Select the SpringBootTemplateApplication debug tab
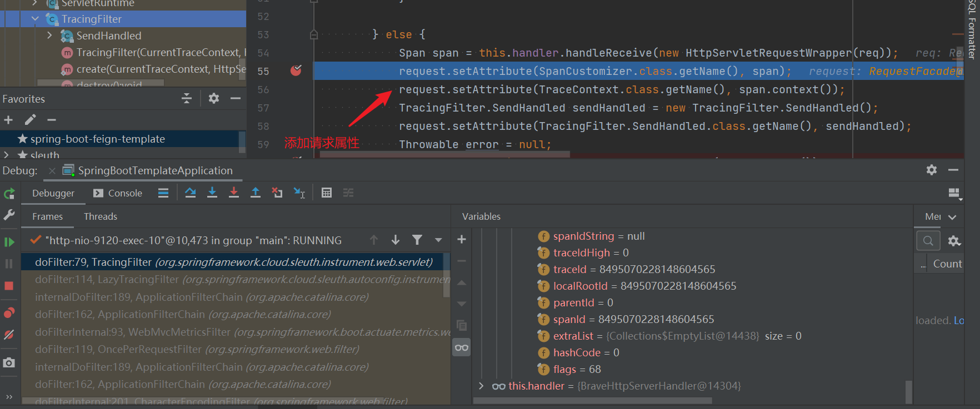 (148, 170)
